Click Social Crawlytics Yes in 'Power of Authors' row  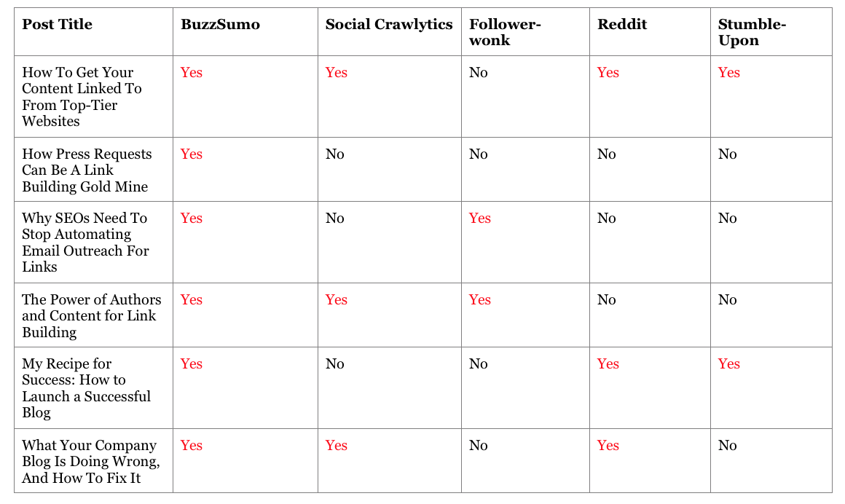(x=337, y=299)
